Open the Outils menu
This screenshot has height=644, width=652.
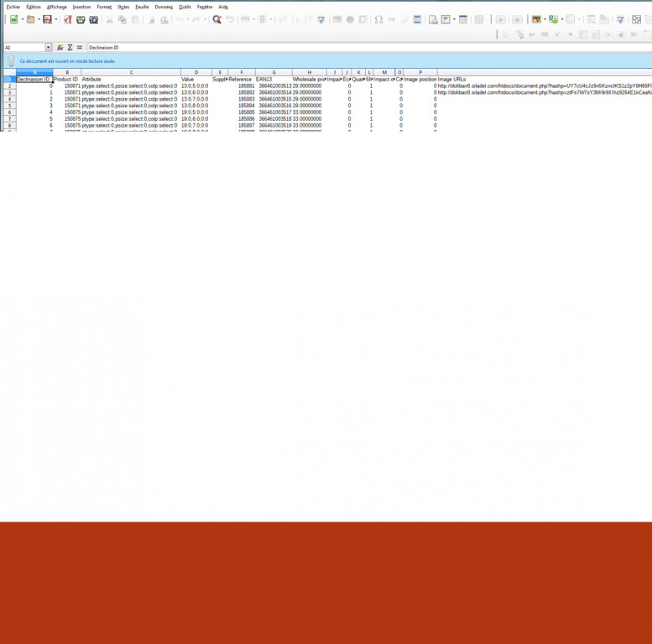185,7
